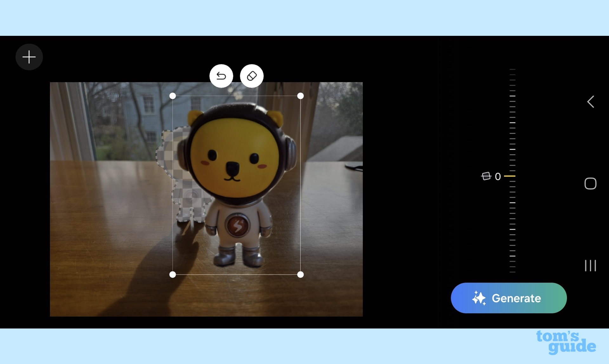
Task: Click top tick of rotation ruler
Action: 512,69
